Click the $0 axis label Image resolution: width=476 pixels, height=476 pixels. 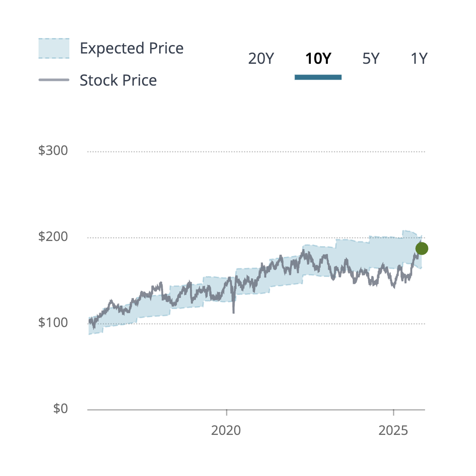[x=60, y=408]
